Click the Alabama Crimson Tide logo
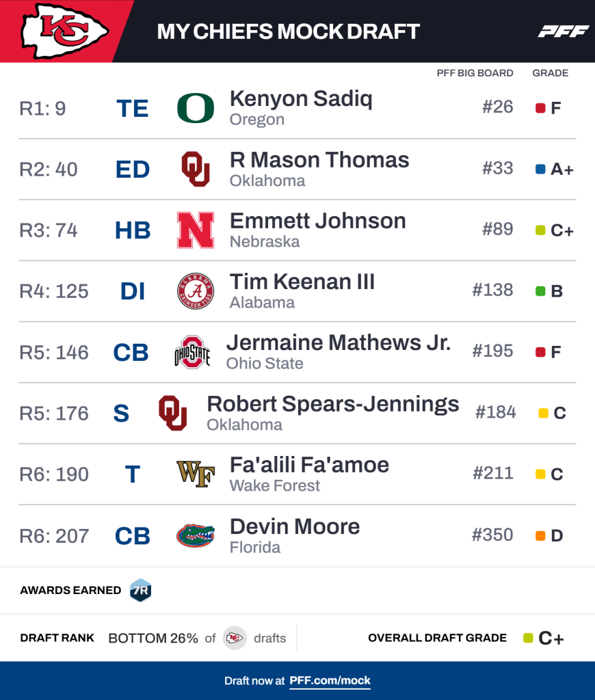 tap(196, 291)
